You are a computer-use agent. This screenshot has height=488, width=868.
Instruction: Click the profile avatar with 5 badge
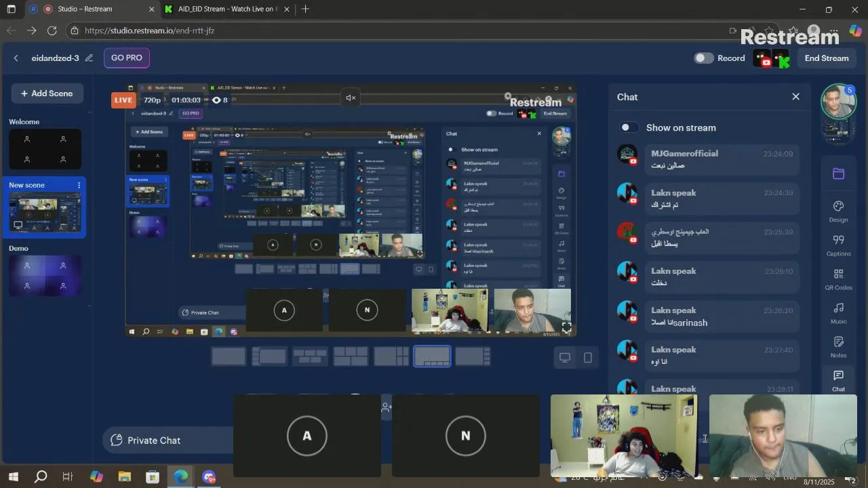(x=839, y=102)
